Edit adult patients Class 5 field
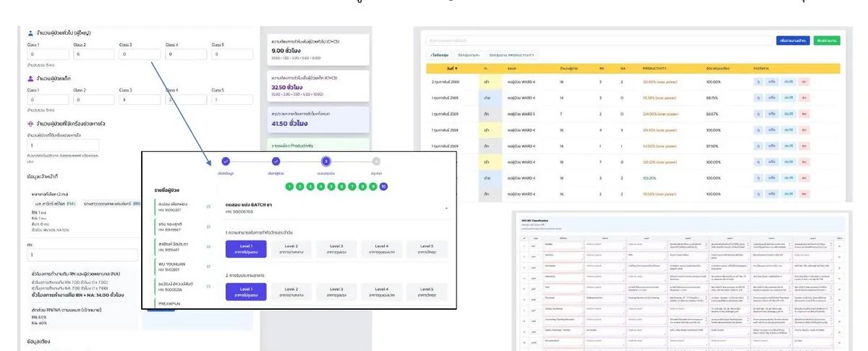Screen dimensions: 868x351 pyautogui.click(x=231, y=55)
